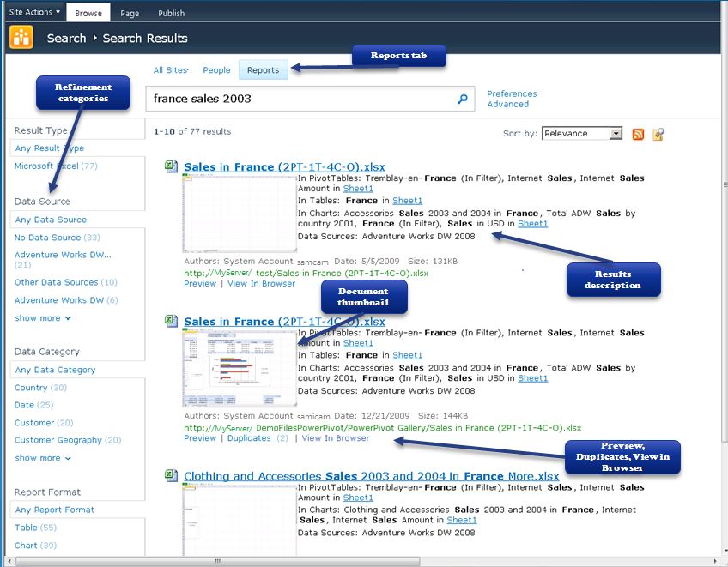
Task: Click the alert me icon beside RSS
Action: (x=658, y=134)
